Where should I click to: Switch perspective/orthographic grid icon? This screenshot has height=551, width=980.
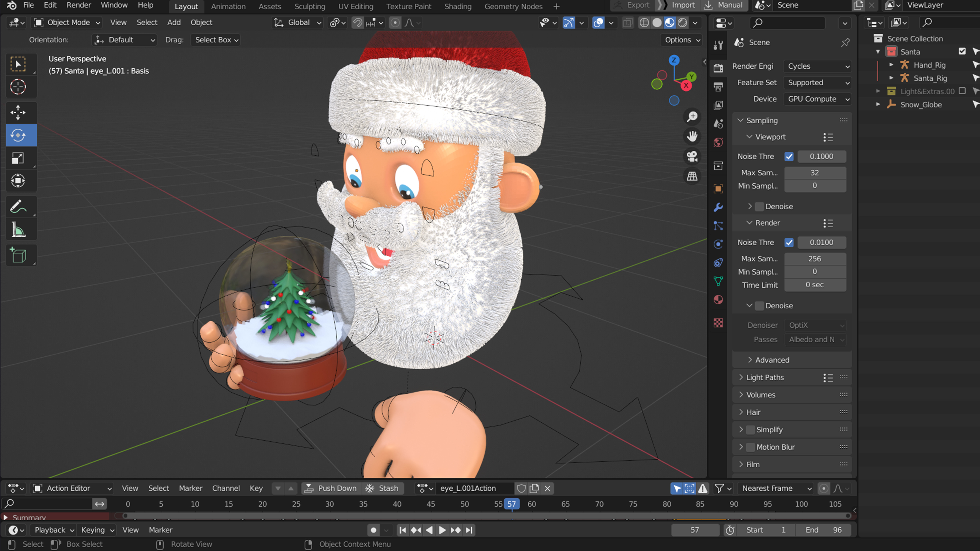tap(692, 176)
